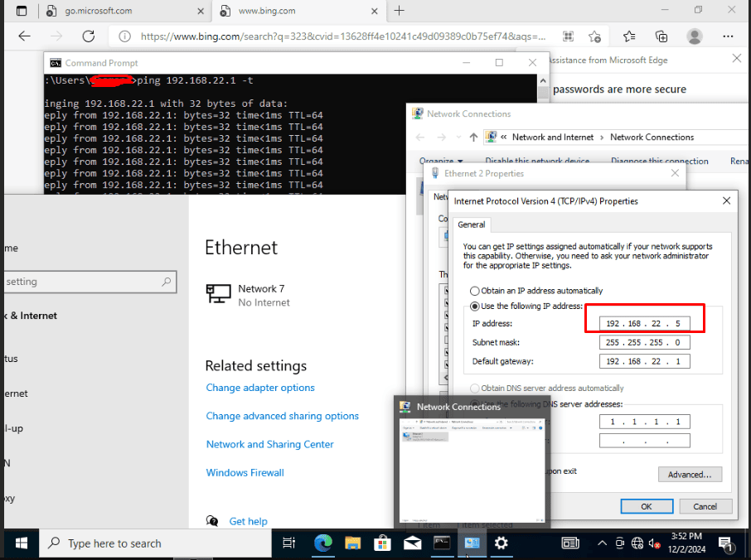
Task: Open Settings gear from the taskbar
Action: [501, 543]
